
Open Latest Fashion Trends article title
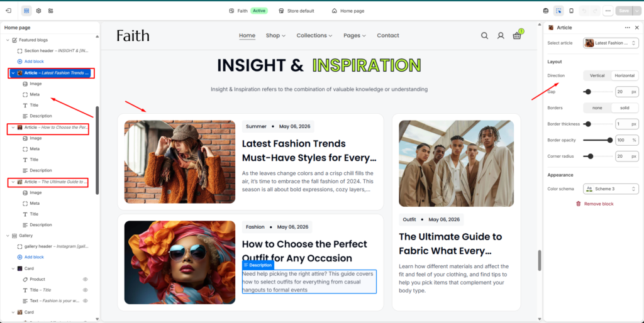coord(309,151)
